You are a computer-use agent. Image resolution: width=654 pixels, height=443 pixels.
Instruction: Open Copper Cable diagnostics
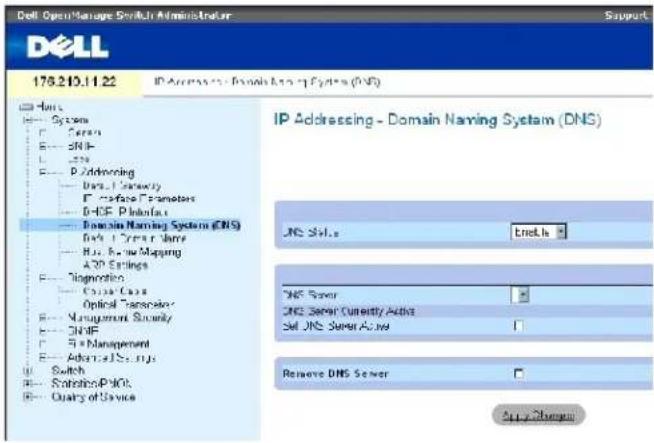tap(115, 292)
